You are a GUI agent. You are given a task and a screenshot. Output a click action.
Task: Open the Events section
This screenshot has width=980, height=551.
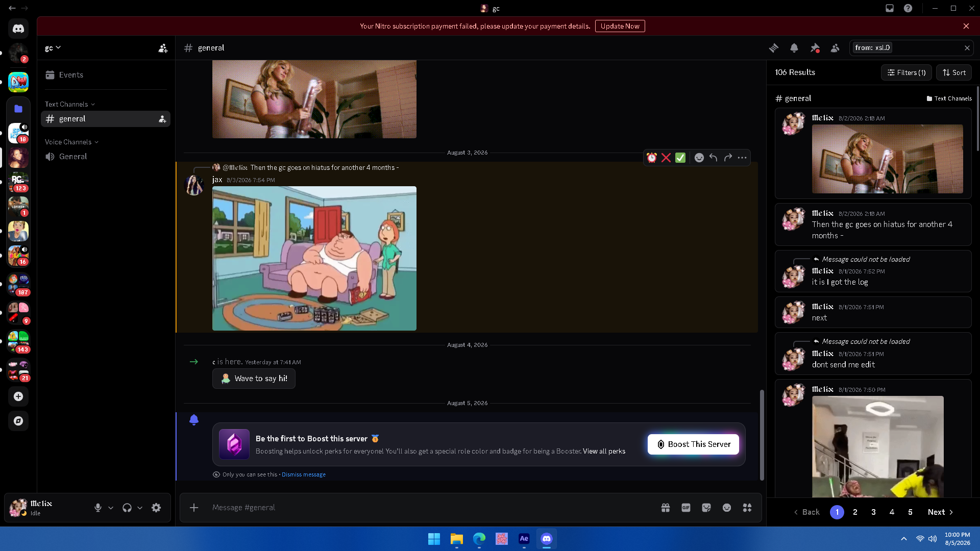click(105, 75)
